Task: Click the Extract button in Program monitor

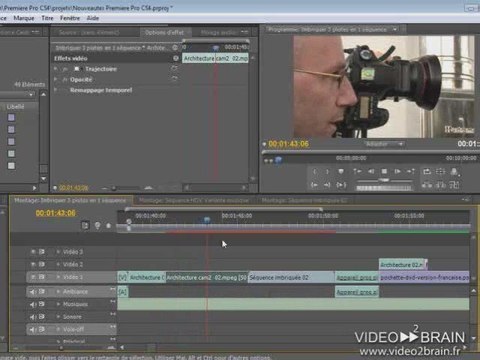Action: coord(440,185)
